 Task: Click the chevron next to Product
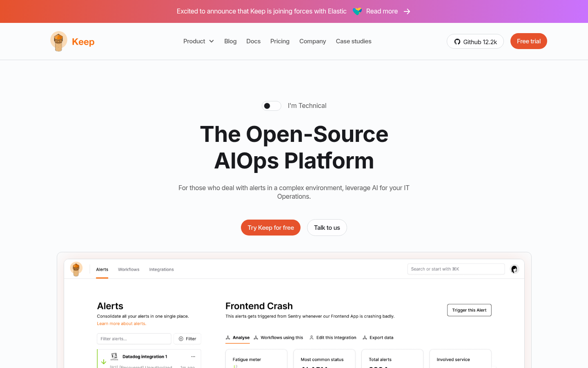[x=212, y=41]
